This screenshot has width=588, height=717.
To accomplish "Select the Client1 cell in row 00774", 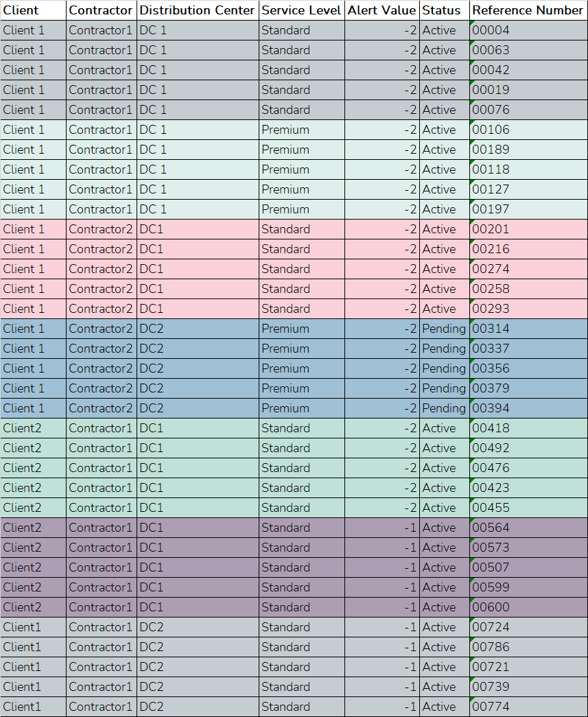I will (33, 707).
